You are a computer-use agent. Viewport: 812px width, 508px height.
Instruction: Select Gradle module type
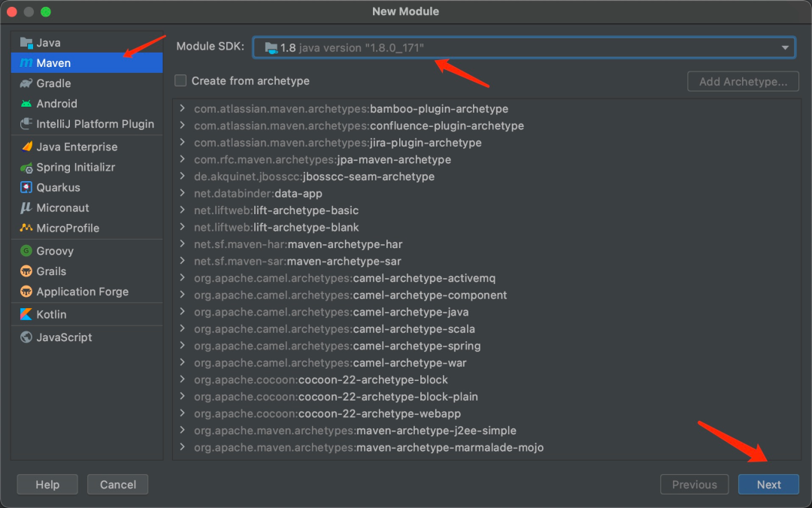click(86, 83)
